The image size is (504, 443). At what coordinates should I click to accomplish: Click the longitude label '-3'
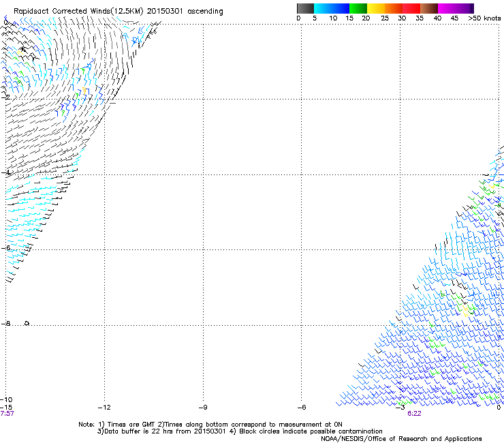coord(400,408)
